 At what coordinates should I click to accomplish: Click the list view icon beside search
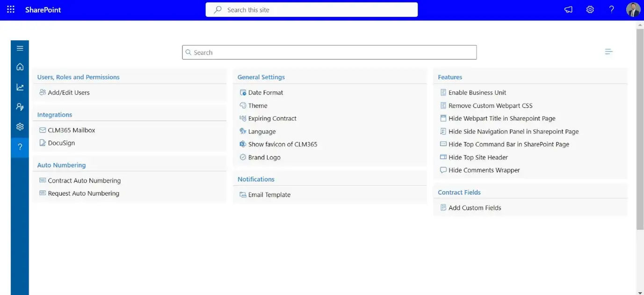tap(608, 52)
